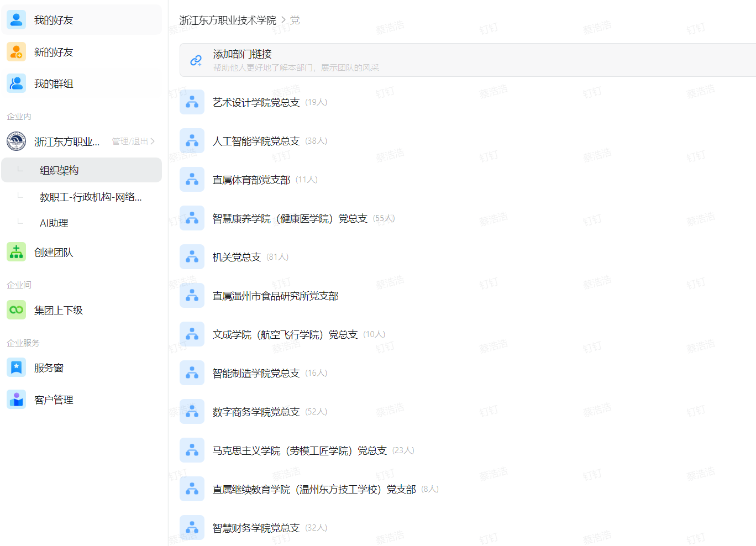Expand 管理/退出 chevron for the organization
This screenshot has width=756, height=546.
coord(153,141)
